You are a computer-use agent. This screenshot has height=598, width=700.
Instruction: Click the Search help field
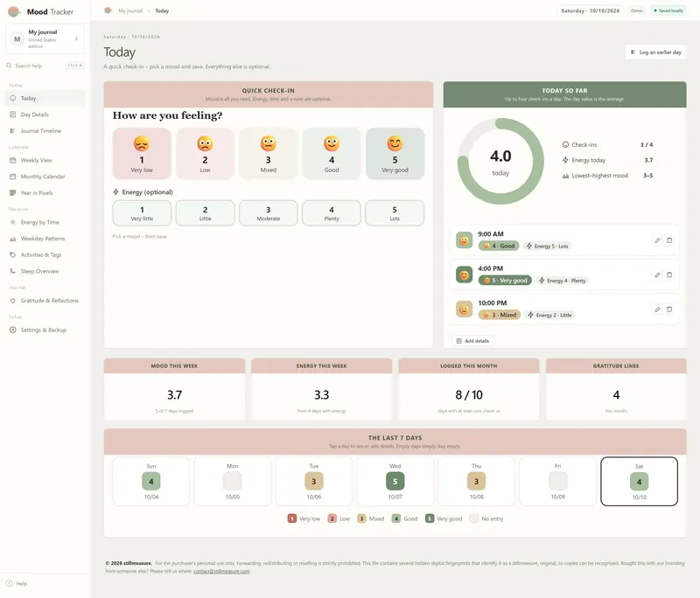45,66
